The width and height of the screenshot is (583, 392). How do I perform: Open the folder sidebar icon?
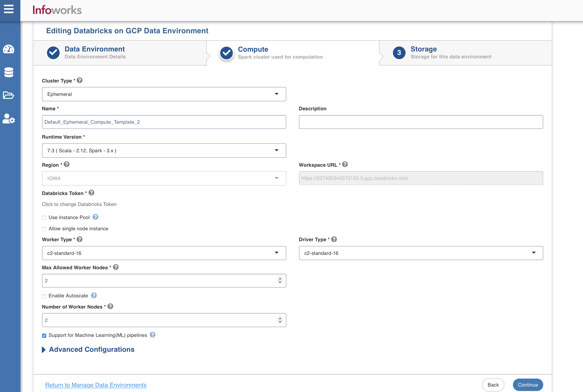(8, 95)
